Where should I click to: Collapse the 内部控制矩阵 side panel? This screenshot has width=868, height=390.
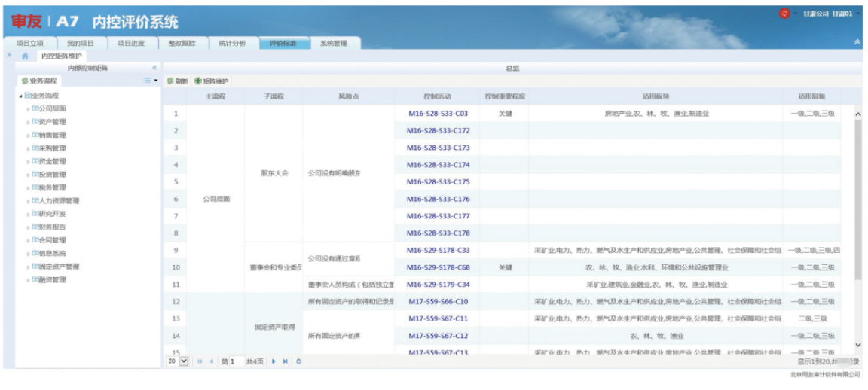pos(154,69)
